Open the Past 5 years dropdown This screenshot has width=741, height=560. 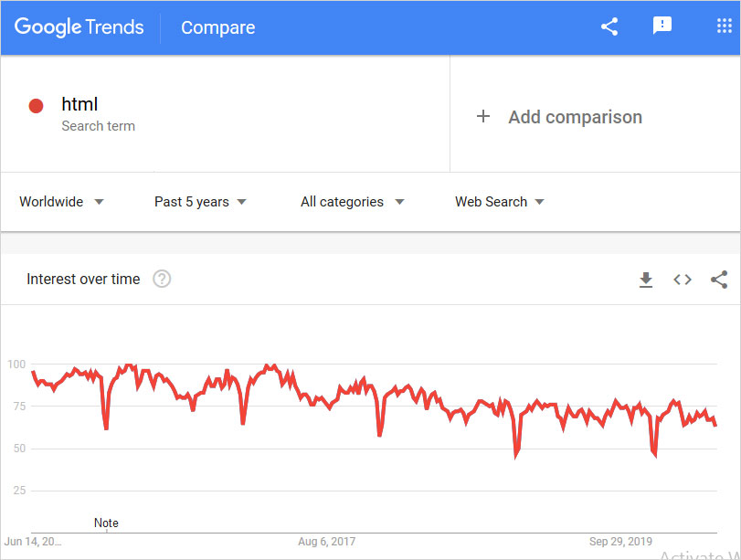coord(200,202)
